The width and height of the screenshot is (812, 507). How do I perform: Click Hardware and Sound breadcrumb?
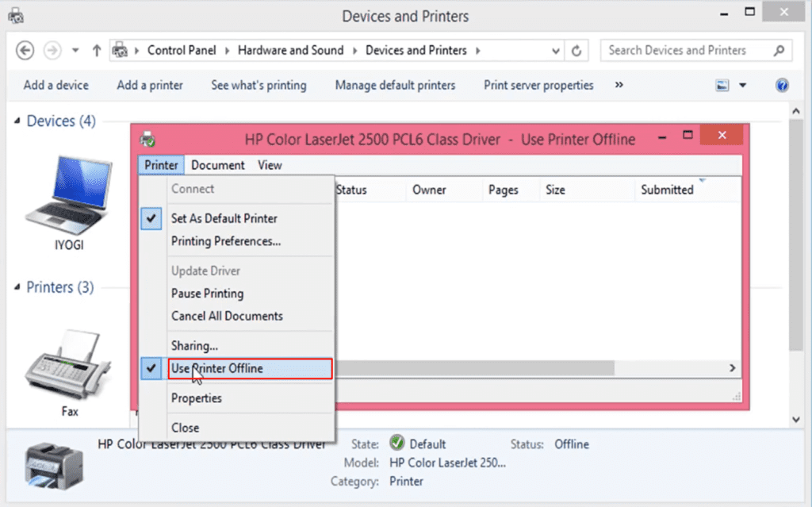290,50
